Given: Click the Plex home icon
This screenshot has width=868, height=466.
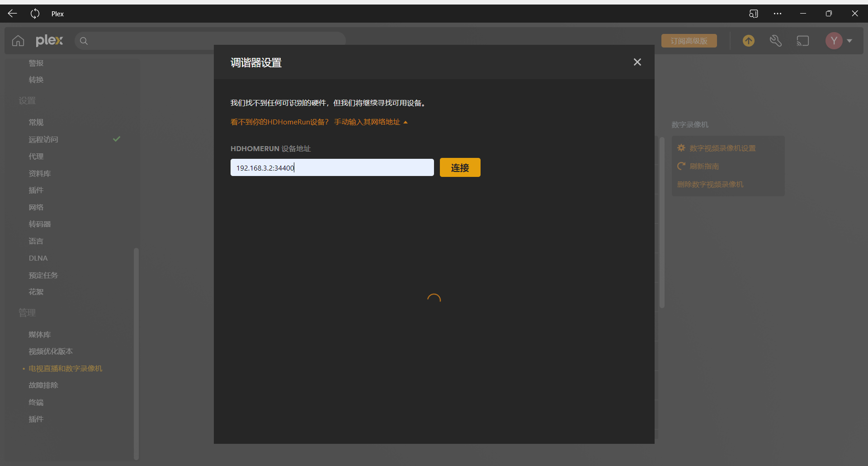Looking at the screenshot, I should (x=18, y=41).
